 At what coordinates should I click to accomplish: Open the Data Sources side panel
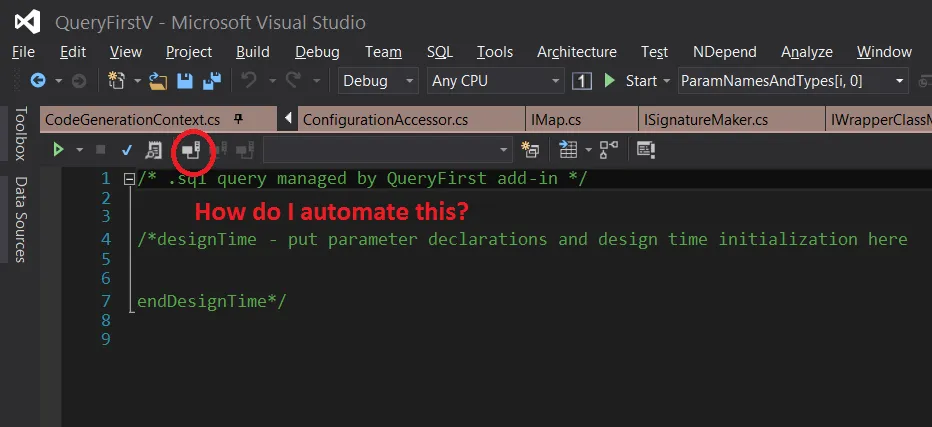tap(21, 219)
